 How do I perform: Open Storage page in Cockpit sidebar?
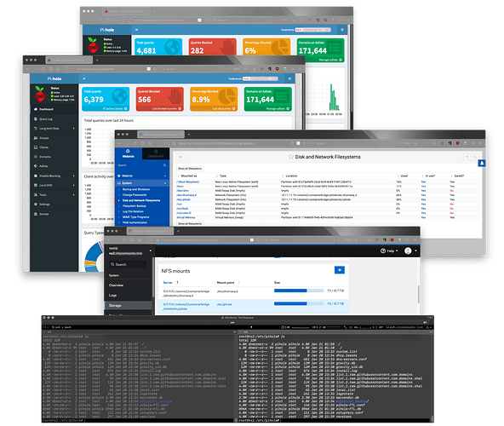coord(128,305)
